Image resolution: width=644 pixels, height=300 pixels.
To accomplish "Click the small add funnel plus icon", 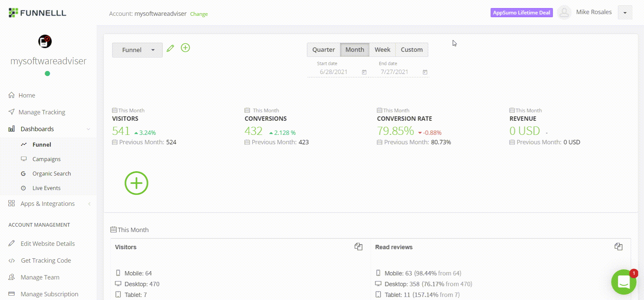I will point(185,48).
